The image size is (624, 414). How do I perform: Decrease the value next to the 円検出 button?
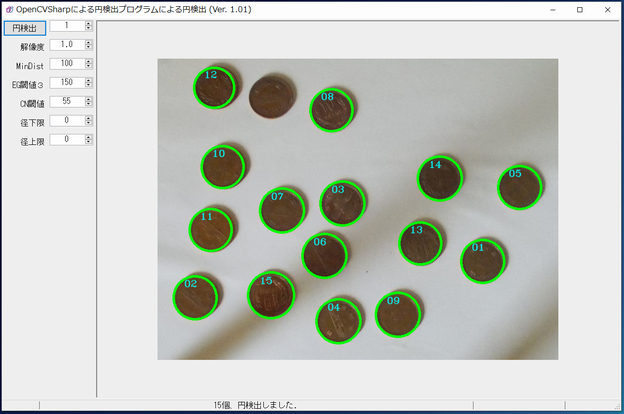coord(88,28)
